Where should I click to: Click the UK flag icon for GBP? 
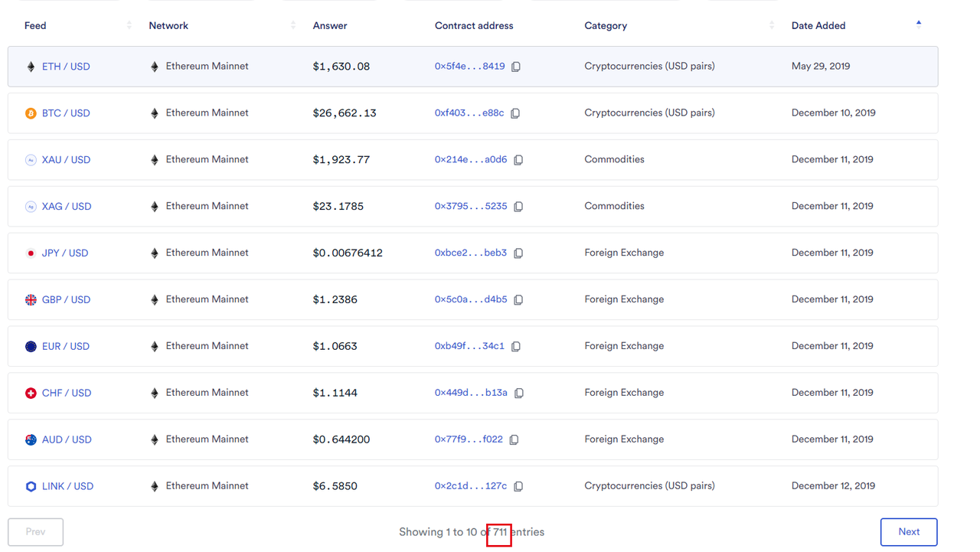pyautogui.click(x=31, y=300)
